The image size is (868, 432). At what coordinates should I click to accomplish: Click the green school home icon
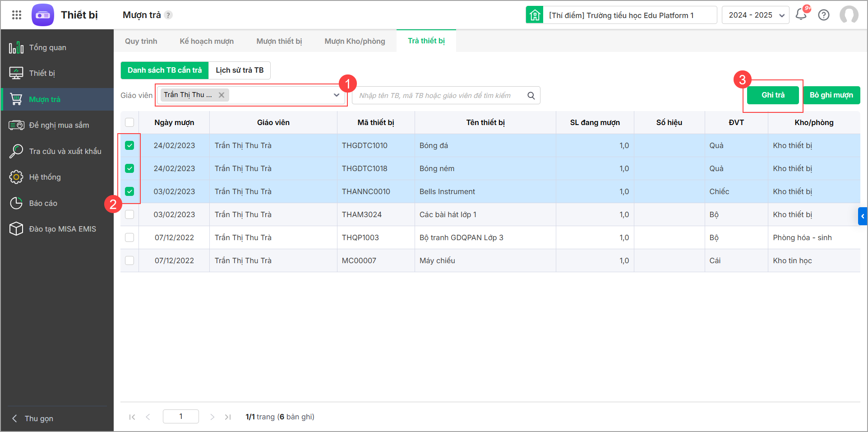(x=535, y=15)
